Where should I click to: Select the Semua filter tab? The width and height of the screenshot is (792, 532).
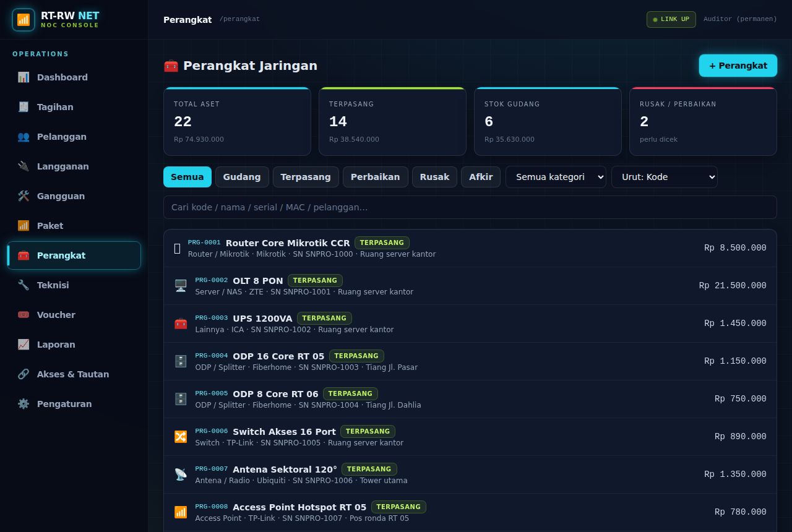click(x=187, y=177)
